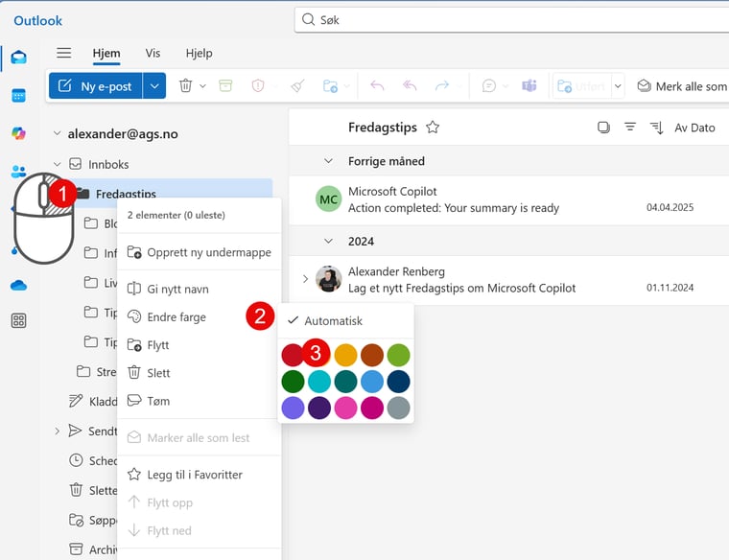Select the Innboks folder
Screen dimensions: 729x560
click(x=107, y=164)
